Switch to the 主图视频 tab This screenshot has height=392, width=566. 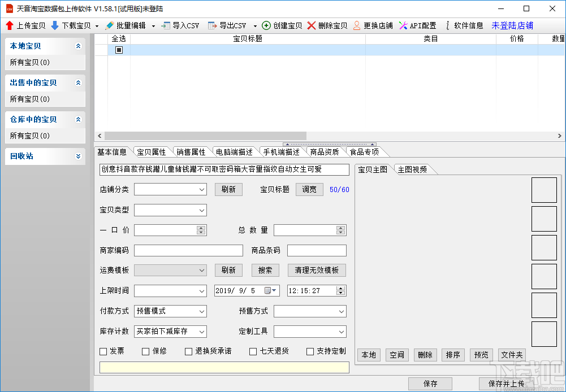(x=413, y=169)
